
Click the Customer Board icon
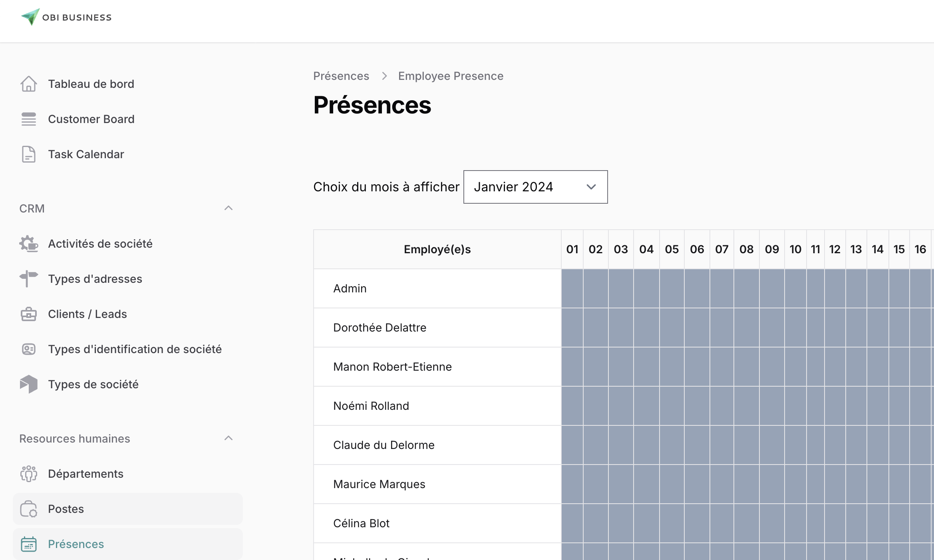(28, 119)
